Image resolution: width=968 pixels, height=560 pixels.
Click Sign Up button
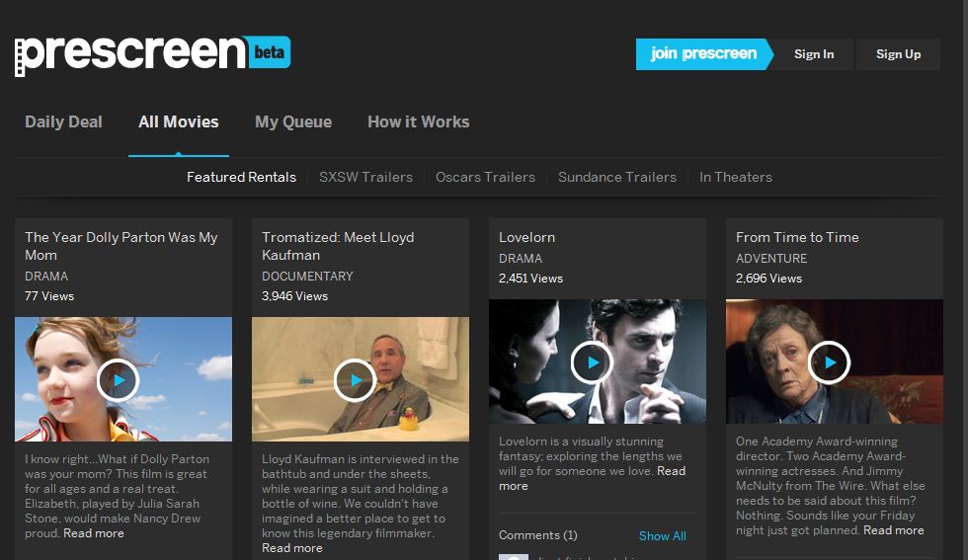pos(898,54)
